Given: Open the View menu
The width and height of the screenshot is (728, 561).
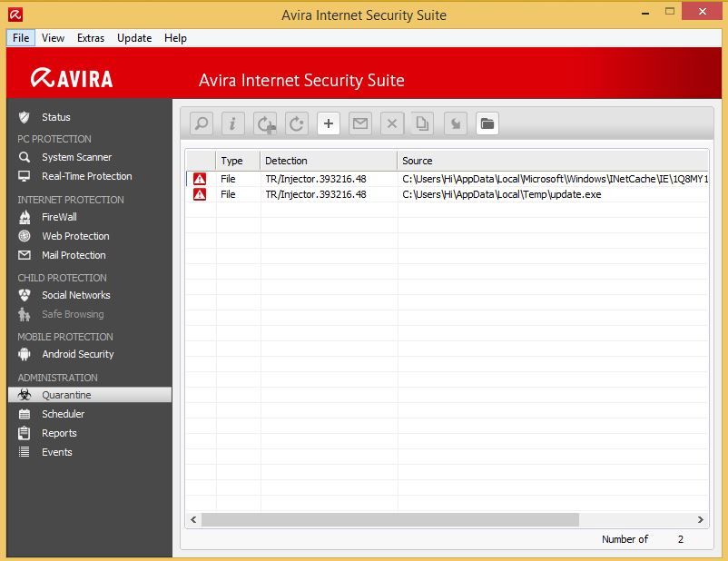Looking at the screenshot, I should click(x=53, y=38).
